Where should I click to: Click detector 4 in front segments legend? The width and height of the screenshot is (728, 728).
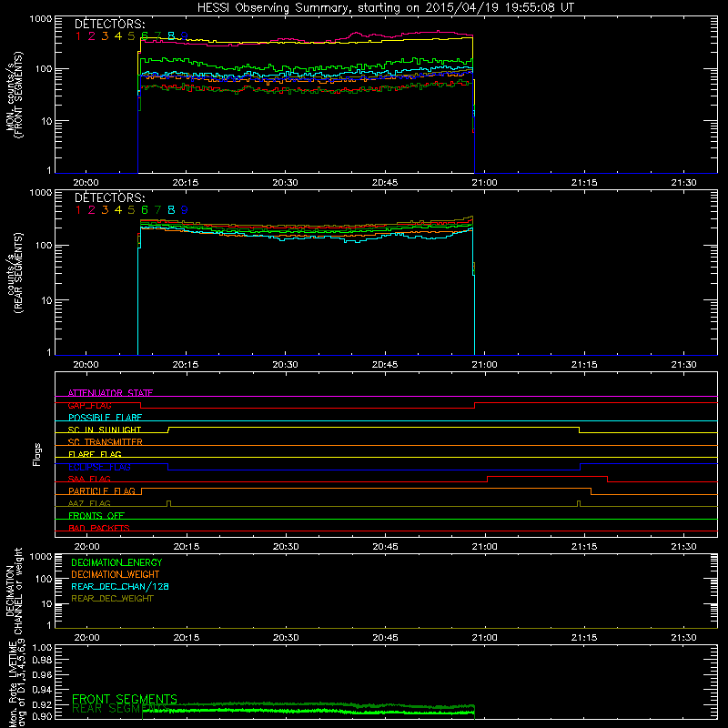click(118, 36)
